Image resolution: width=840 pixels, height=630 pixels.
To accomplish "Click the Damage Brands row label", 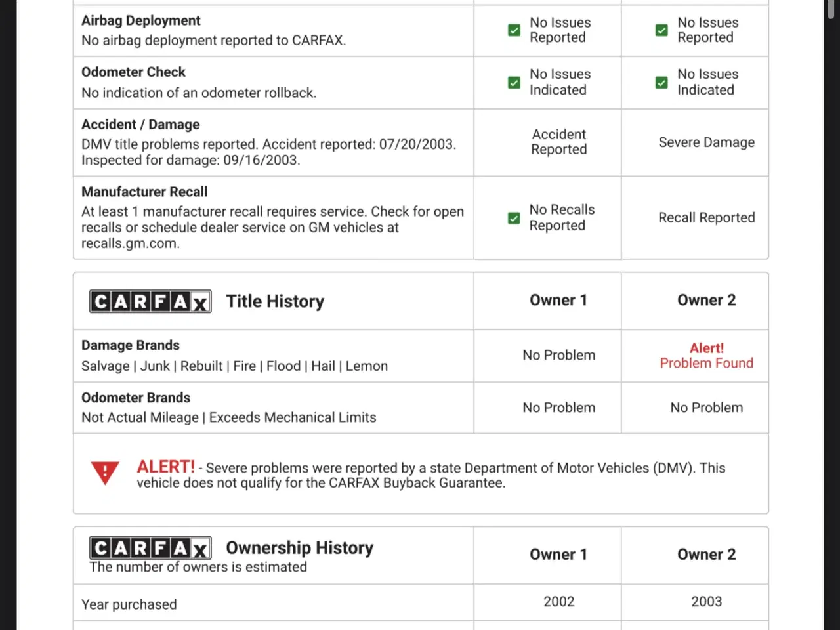I will 131,345.
